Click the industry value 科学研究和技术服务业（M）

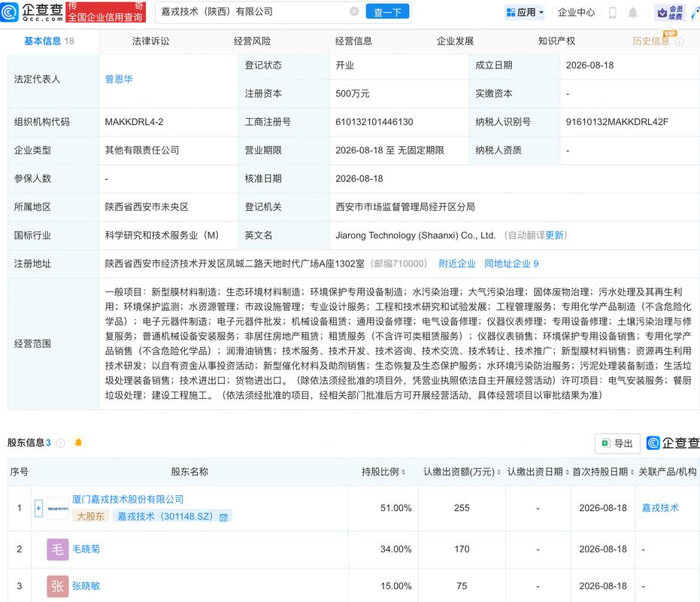(162, 236)
